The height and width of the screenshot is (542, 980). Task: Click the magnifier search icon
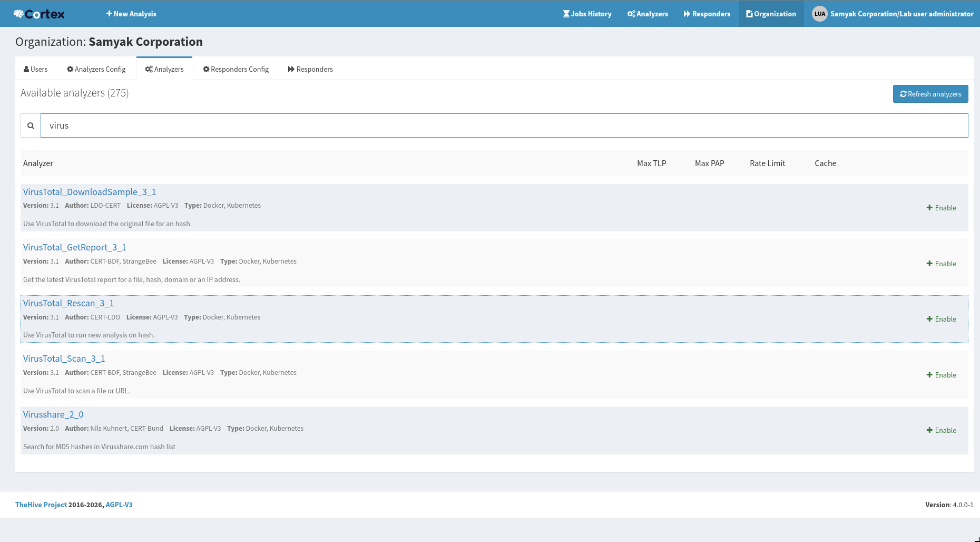click(31, 125)
